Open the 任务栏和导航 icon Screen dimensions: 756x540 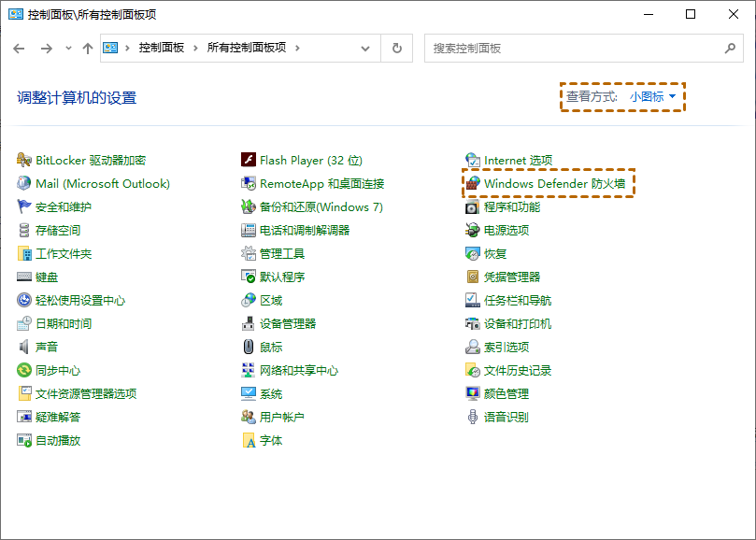click(x=473, y=301)
